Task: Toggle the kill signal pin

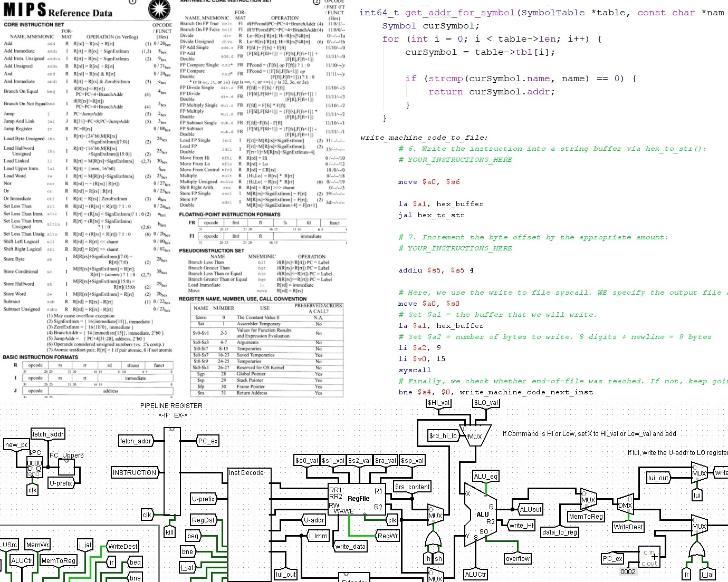Action: tap(169, 533)
